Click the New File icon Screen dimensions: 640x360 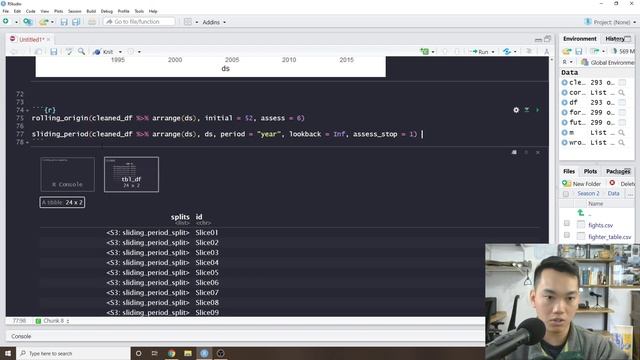point(6,21)
